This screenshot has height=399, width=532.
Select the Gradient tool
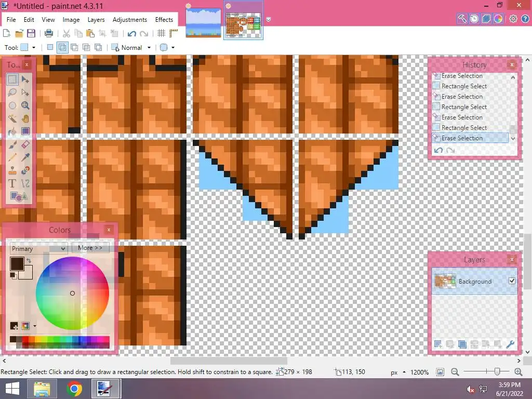[x=25, y=131]
